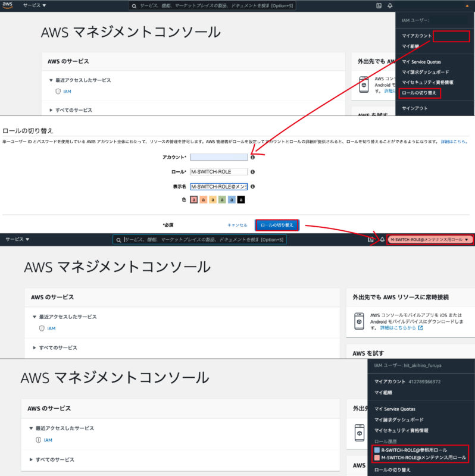The width and height of the screenshot is (475, 476).
Task: Pick the pink role color swatch
Action: tap(194, 200)
